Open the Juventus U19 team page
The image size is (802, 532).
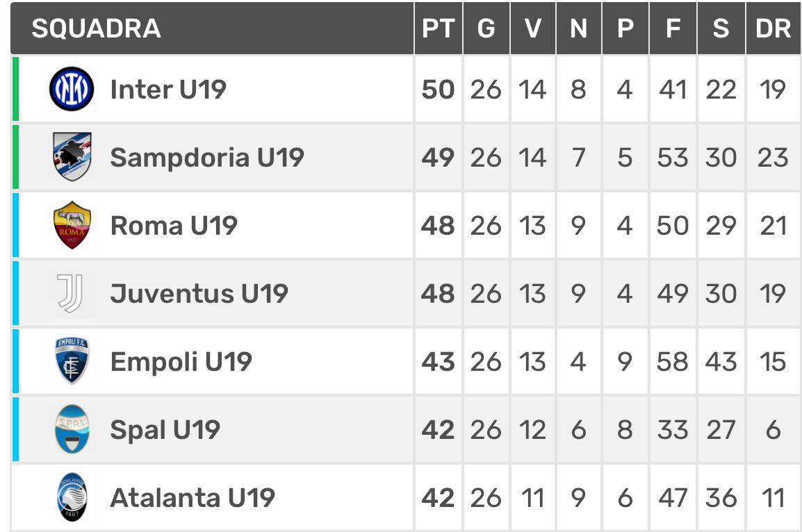199,293
